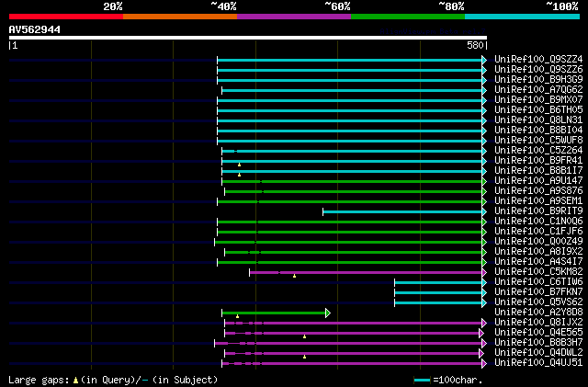The width and height of the screenshot is (588, 387).
Task: Select the UniRef100_C5KM82 label
Action: click(538, 272)
